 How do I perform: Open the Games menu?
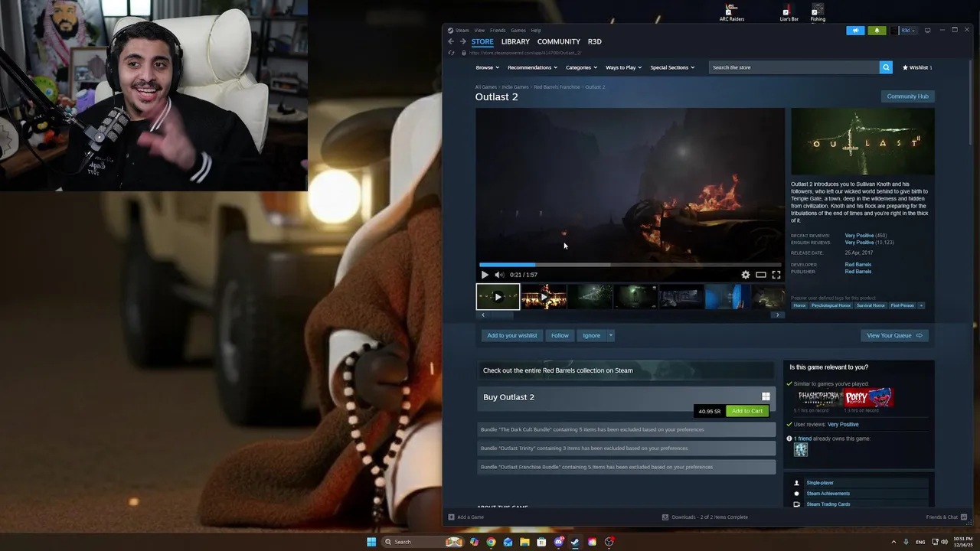518,31
